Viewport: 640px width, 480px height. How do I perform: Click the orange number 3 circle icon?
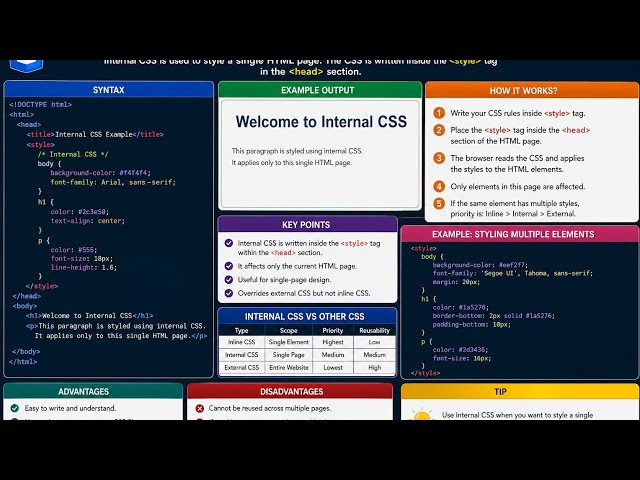click(439, 158)
